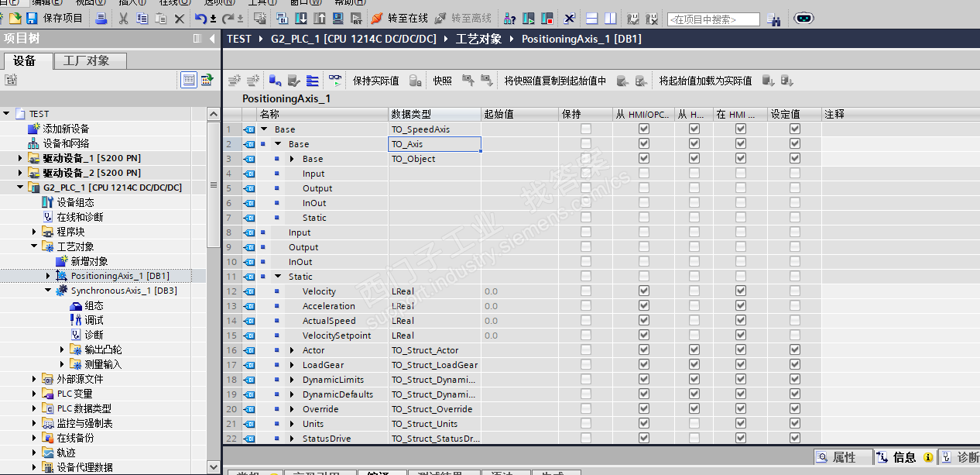Click the load start values down-arrow icon

point(769,80)
